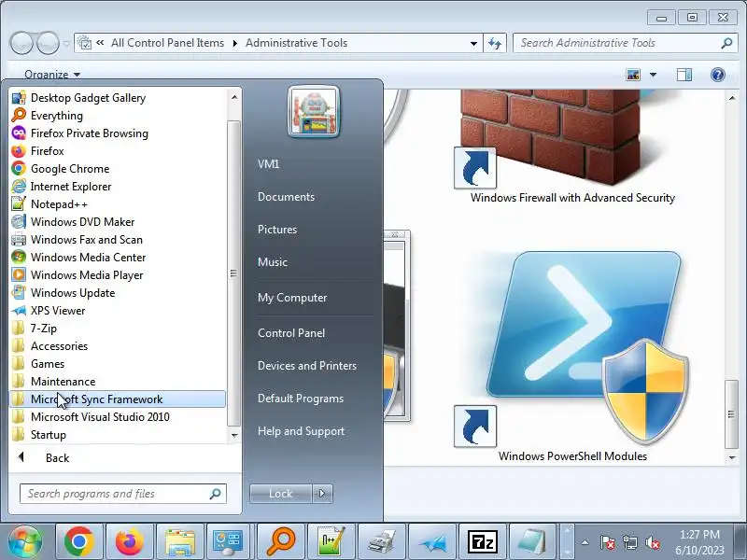Open view options dropdown arrow

[x=653, y=75]
